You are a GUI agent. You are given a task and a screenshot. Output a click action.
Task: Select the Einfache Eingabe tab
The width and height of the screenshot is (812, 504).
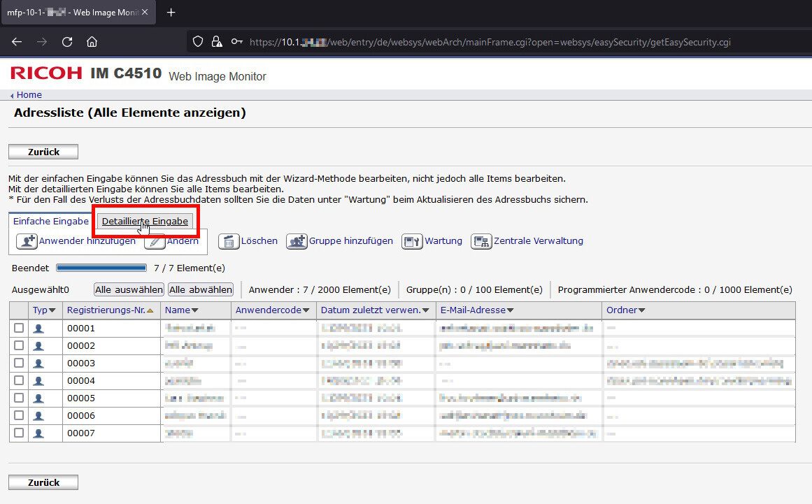51,222
